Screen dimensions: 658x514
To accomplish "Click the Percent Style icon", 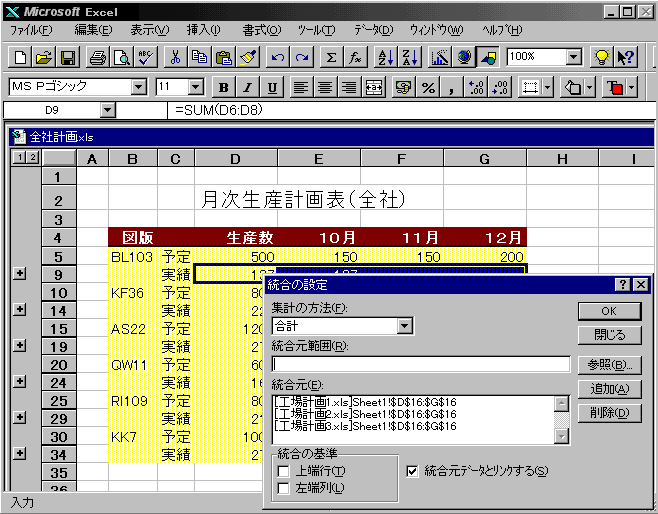I will click(x=428, y=87).
